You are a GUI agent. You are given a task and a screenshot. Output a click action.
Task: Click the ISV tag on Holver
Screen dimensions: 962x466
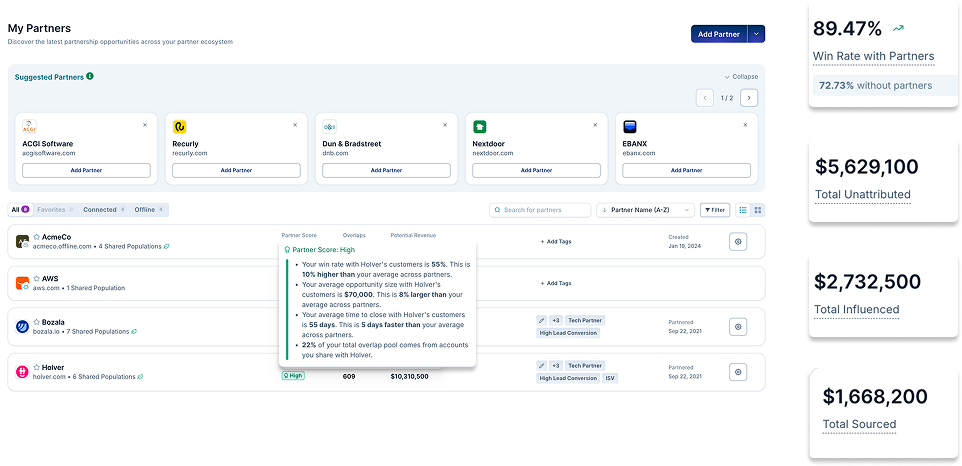(x=610, y=378)
